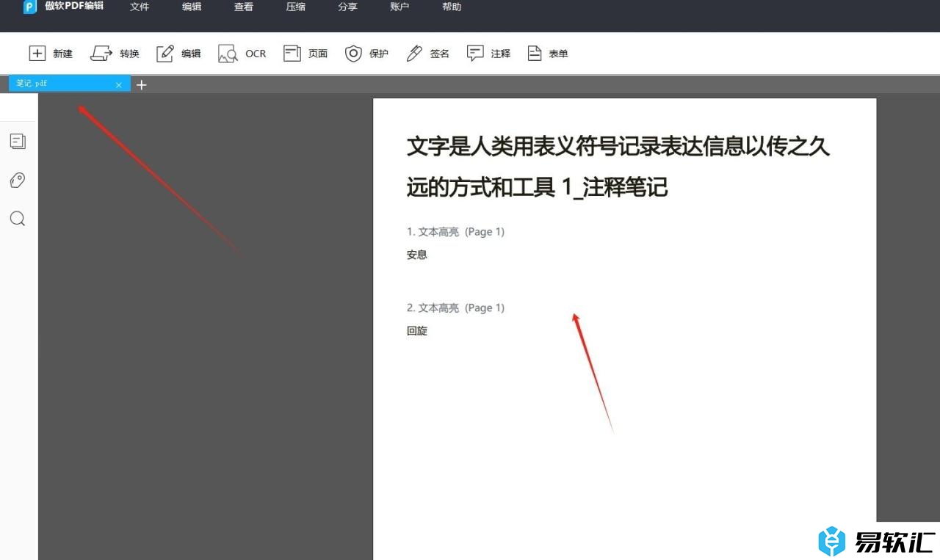Close the 笔记.pdf tab
This screenshot has width=940, height=560.
119,85
